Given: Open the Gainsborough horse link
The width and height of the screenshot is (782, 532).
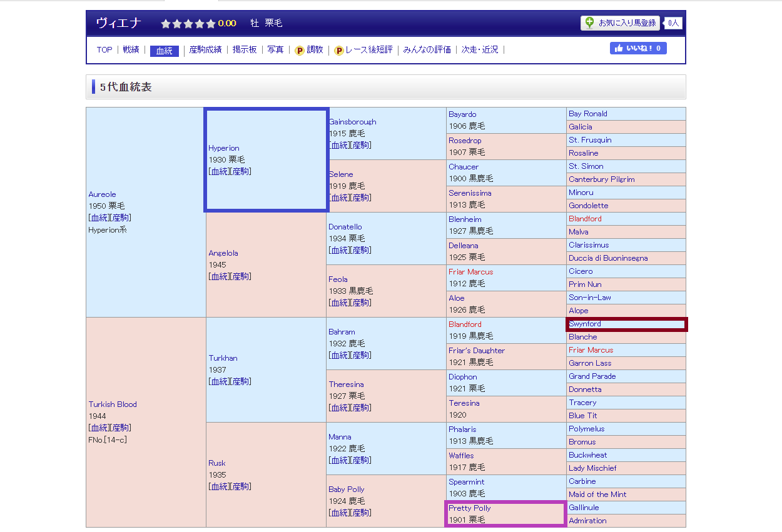Looking at the screenshot, I should coord(353,122).
